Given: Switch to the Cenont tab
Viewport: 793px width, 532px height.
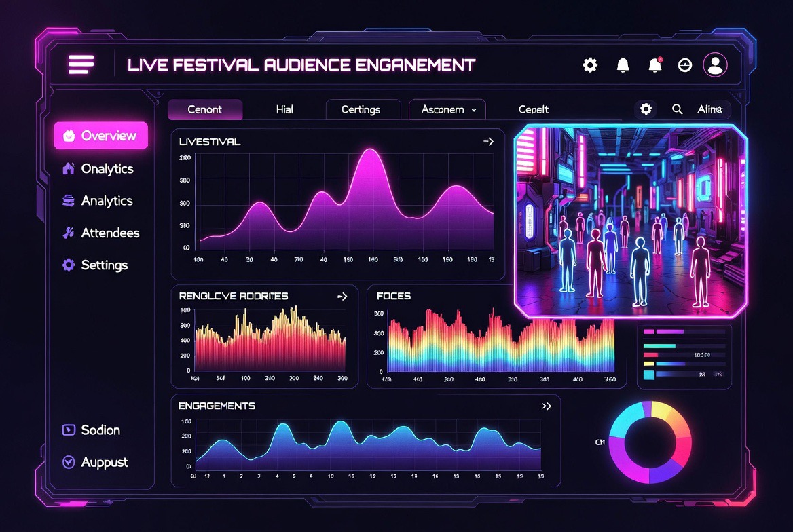Looking at the screenshot, I should [x=205, y=110].
